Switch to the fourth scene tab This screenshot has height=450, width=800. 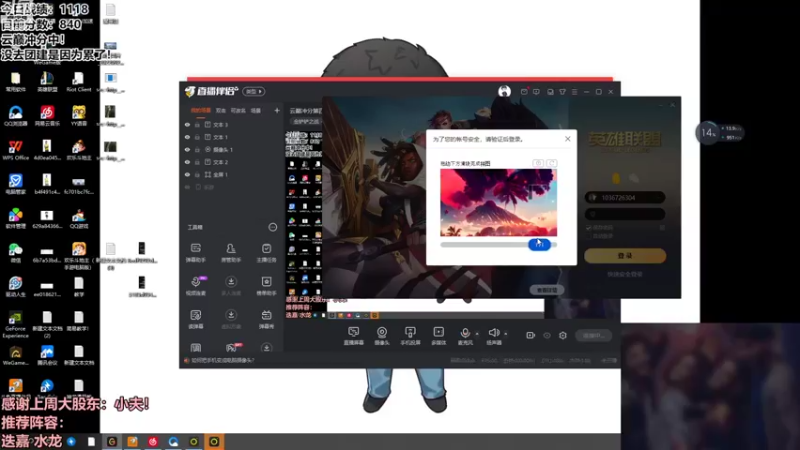256,110
